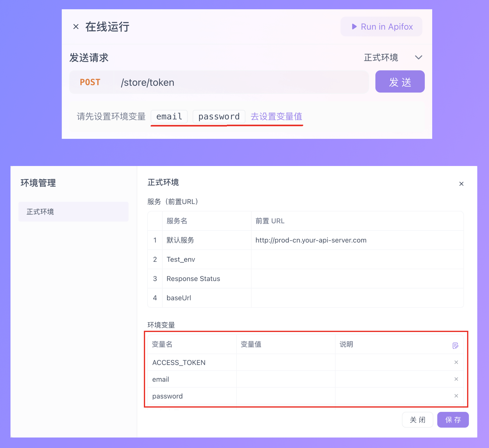Click bulk edit icon in variables header
The height and width of the screenshot is (448, 489).
pos(455,346)
